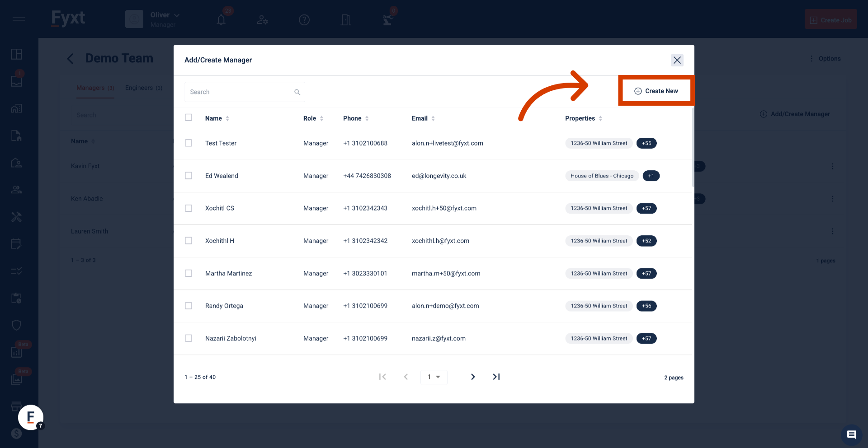The width and height of the screenshot is (868, 448).
Task: Check the Xochithl H row checkbox
Action: click(x=189, y=241)
